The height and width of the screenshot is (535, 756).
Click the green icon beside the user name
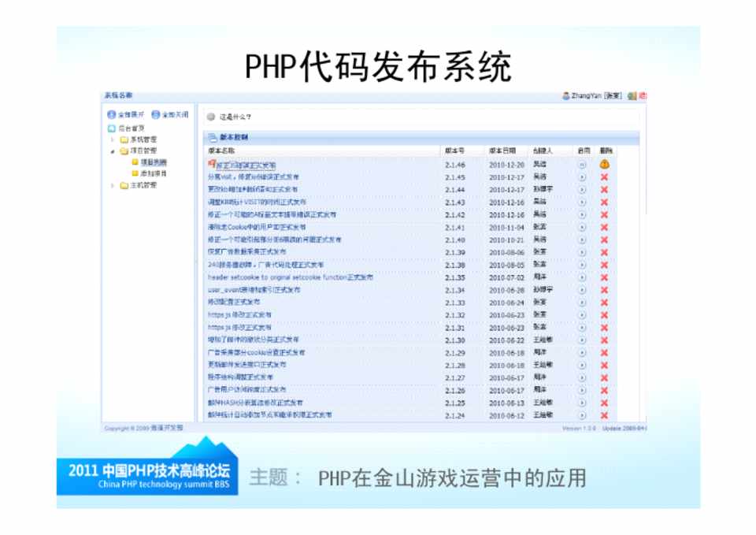[632, 95]
